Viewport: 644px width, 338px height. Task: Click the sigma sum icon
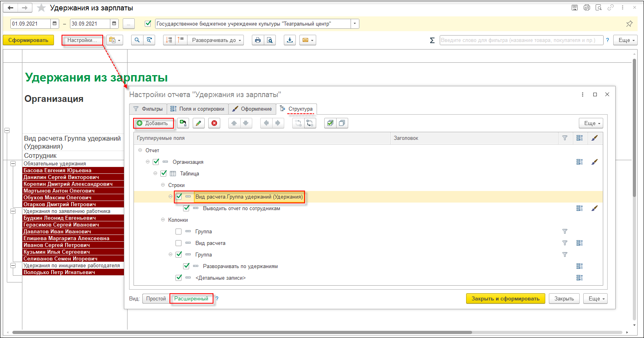point(432,40)
